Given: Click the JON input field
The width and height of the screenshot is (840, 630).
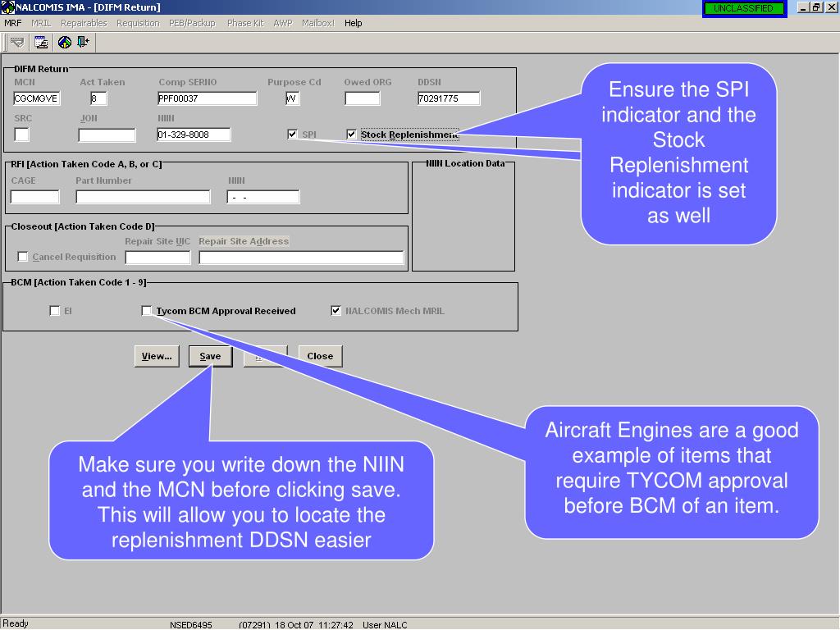Looking at the screenshot, I should (107, 135).
